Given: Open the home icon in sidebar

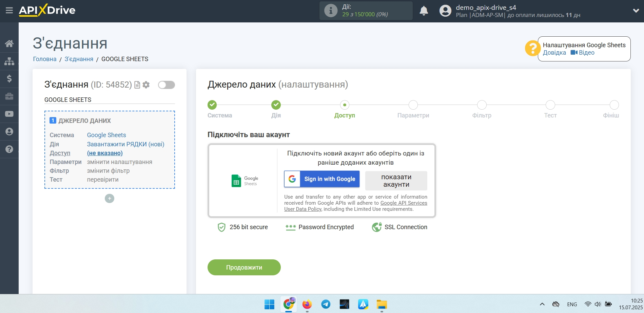Looking at the screenshot, I should coord(9,43).
